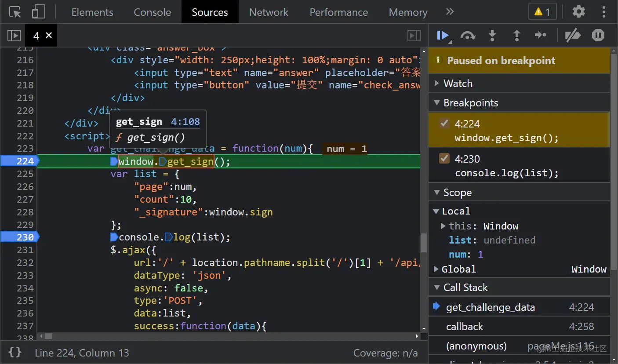
Task: Uncheck the 4:224 breakpoint checkbox
Action: click(x=444, y=124)
